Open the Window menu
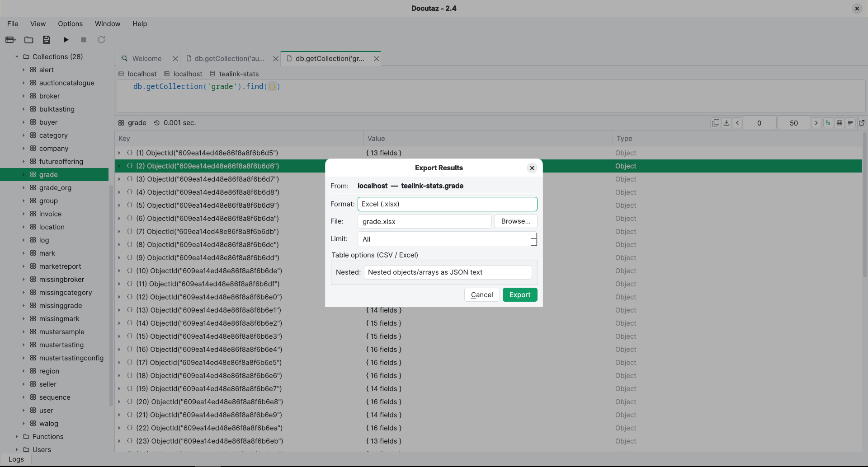The width and height of the screenshot is (868, 467). (x=108, y=24)
